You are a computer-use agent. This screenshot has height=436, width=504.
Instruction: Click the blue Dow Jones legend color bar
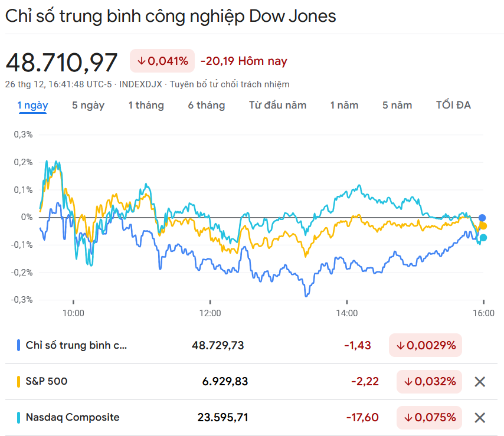point(19,345)
